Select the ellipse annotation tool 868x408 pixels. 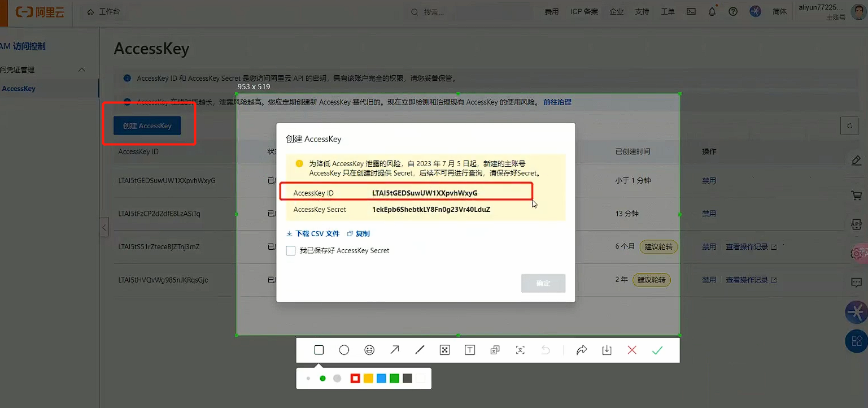pyautogui.click(x=344, y=350)
